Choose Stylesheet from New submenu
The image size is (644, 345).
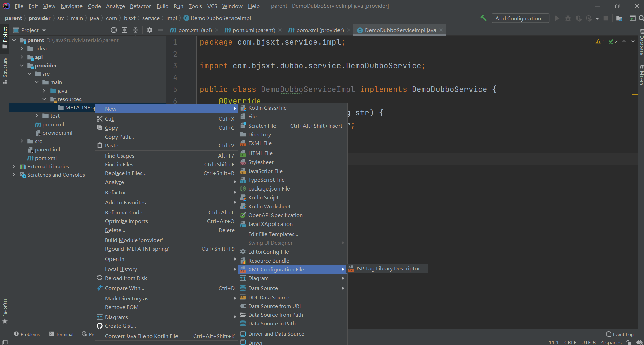click(292, 162)
